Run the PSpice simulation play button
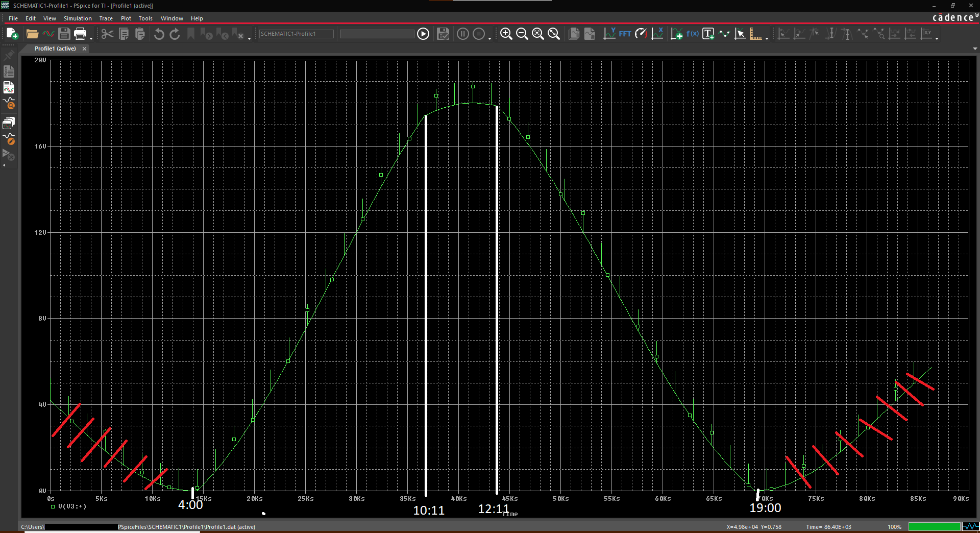 tap(423, 34)
